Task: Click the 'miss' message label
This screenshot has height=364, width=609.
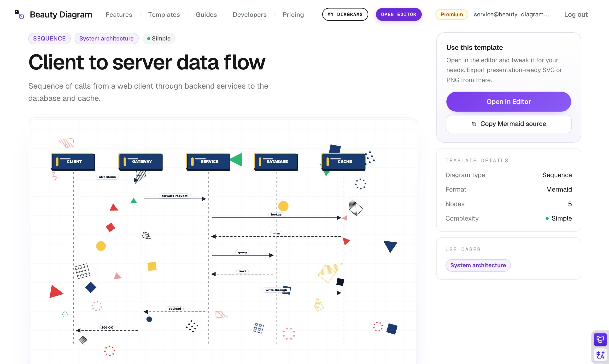Action: pyautogui.click(x=276, y=233)
